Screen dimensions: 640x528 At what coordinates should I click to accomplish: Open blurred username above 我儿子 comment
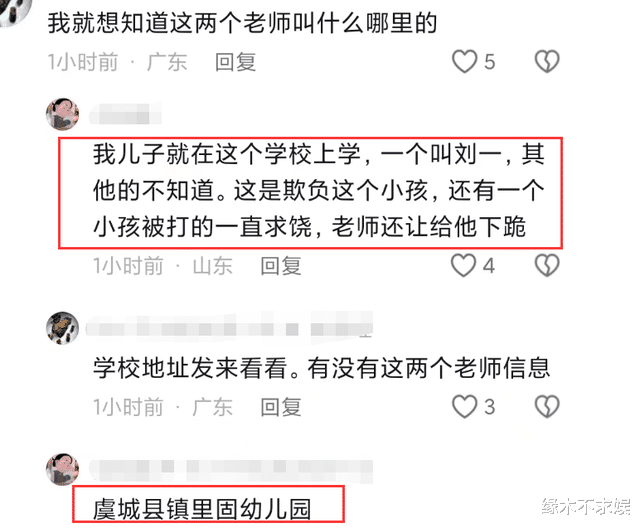point(125,114)
